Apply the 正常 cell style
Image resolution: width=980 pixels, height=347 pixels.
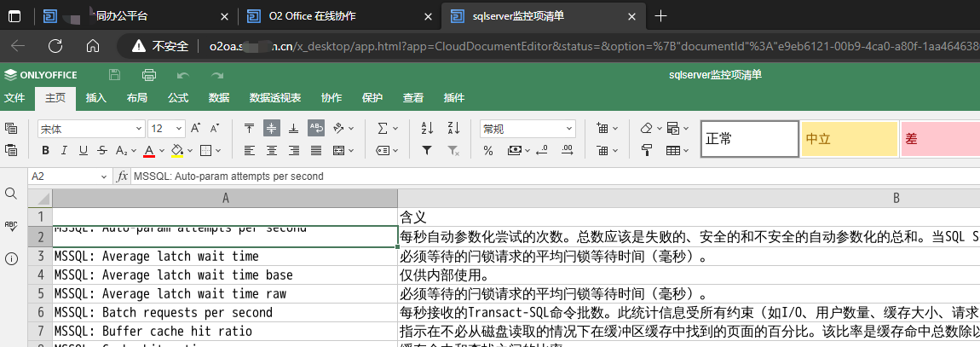click(x=748, y=139)
